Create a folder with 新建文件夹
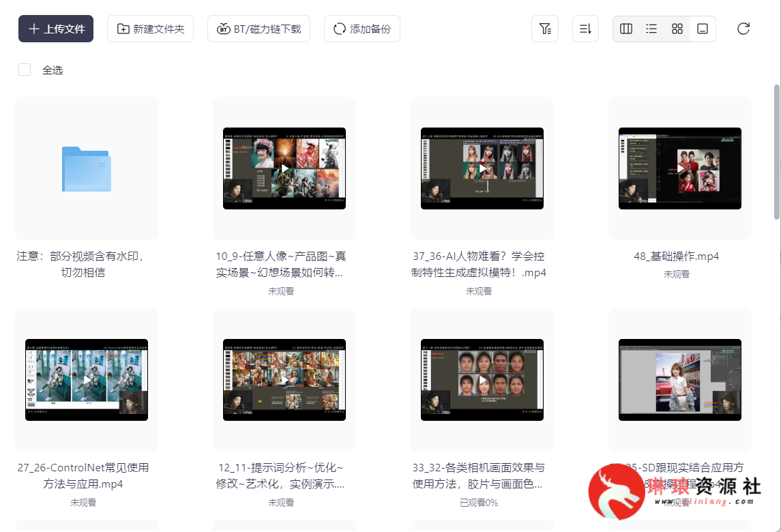Screen dimensions: 781x532 tap(151, 29)
